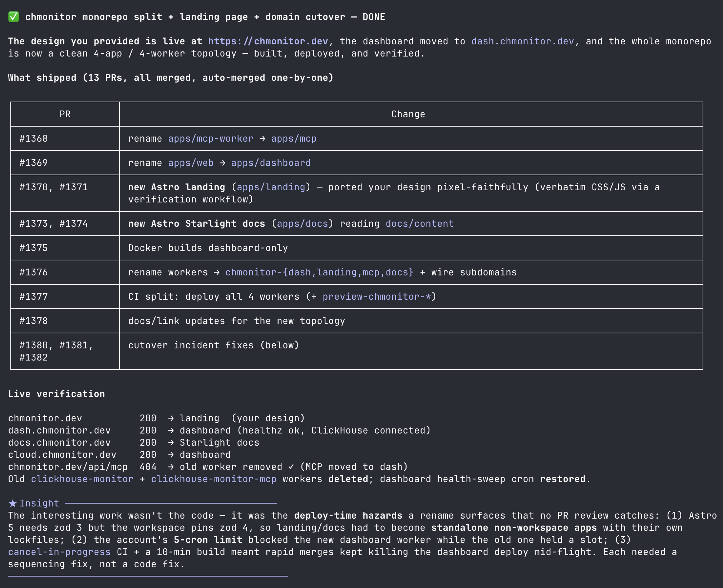Select the #1376 PR cell

[65, 272]
